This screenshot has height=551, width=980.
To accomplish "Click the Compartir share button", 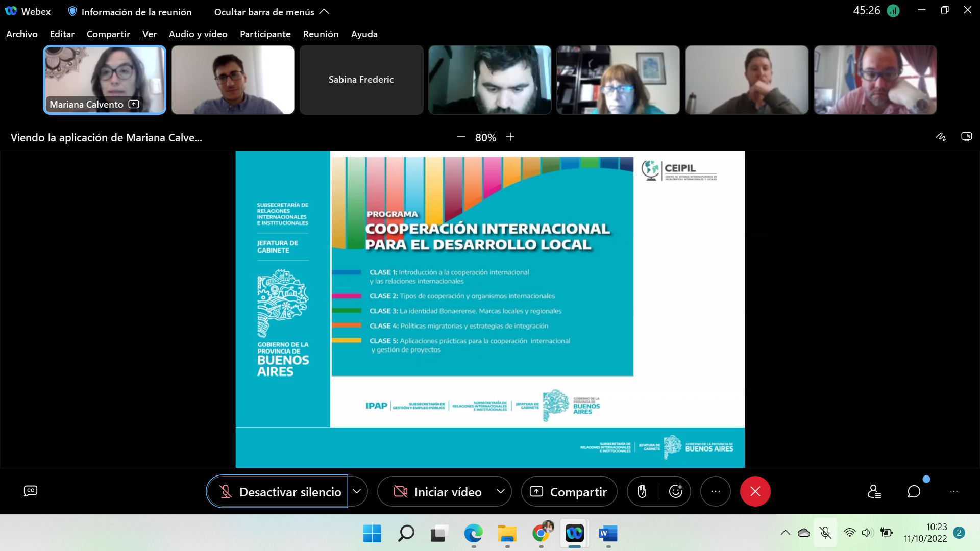I will pos(569,491).
